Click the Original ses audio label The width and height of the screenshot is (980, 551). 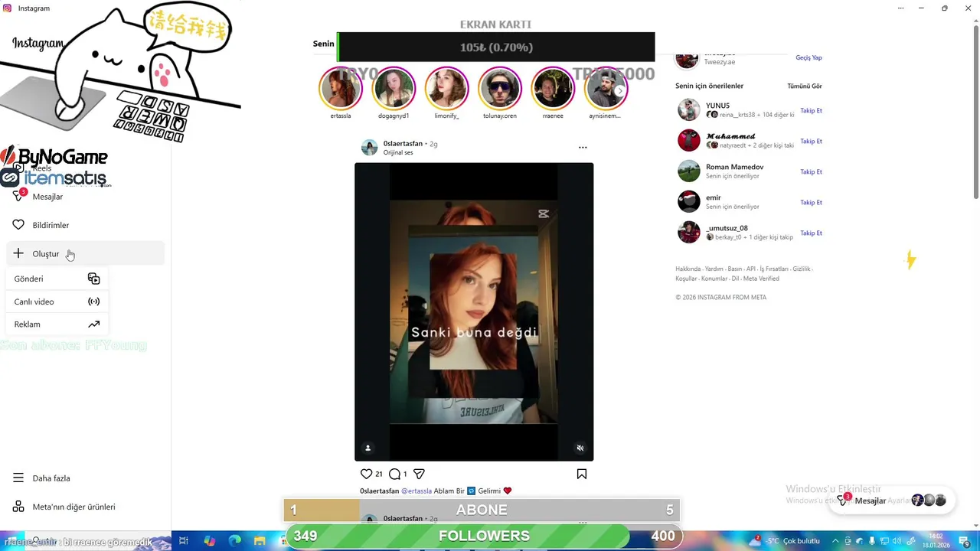pyautogui.click(x=398, y=152)
